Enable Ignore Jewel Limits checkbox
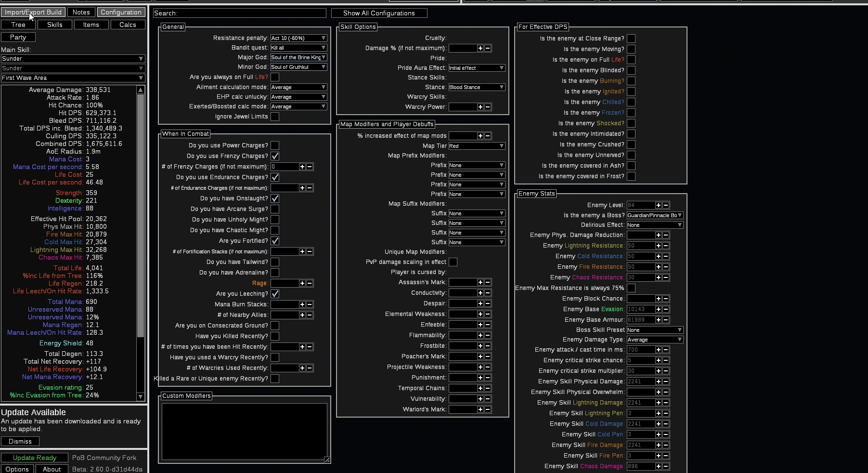This screenshot has height=473, width=868. [275, 117]
